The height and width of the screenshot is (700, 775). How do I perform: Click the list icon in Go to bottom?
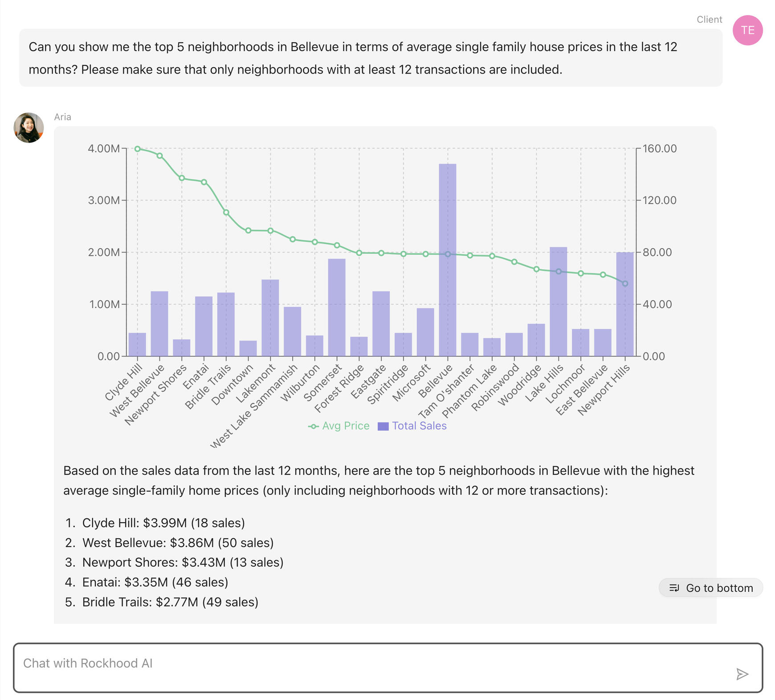coord(674,588)
